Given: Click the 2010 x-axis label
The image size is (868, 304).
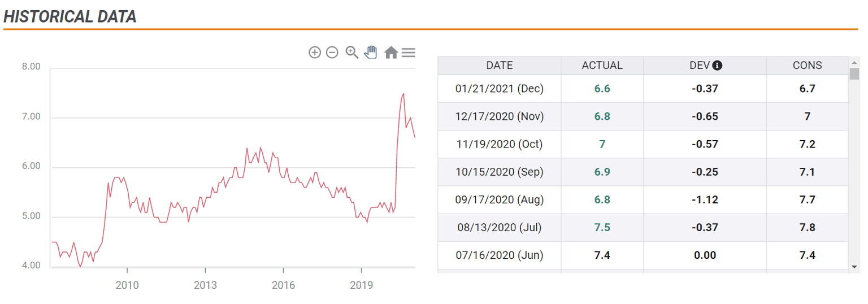Looking at the screenshot, I should pos(127,285).
